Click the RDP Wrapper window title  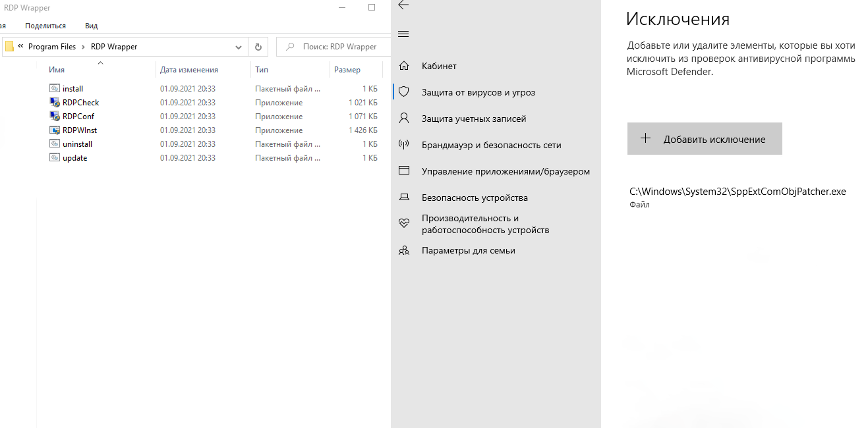coord(27,8)
